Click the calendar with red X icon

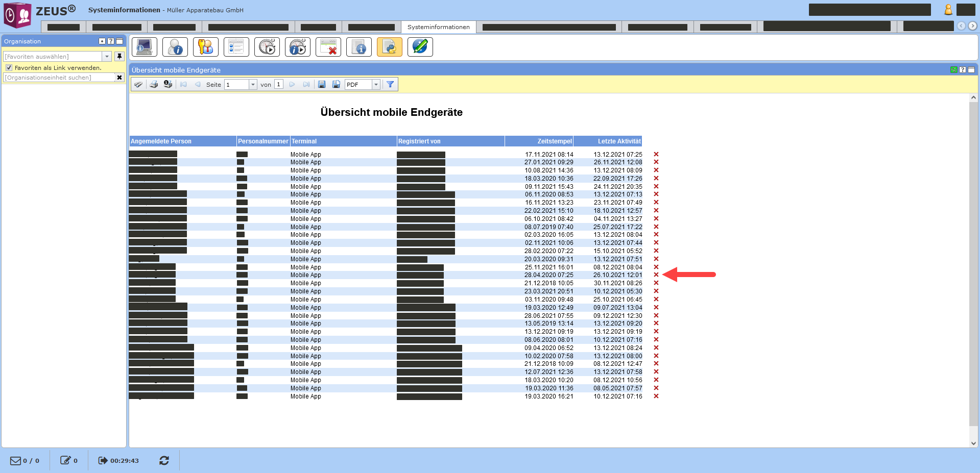coord(328,47)
